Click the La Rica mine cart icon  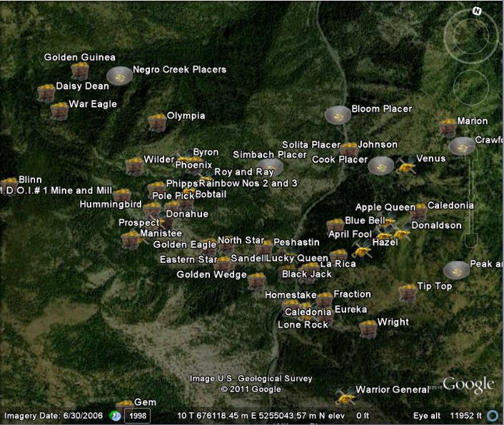(x=338, y=255)
